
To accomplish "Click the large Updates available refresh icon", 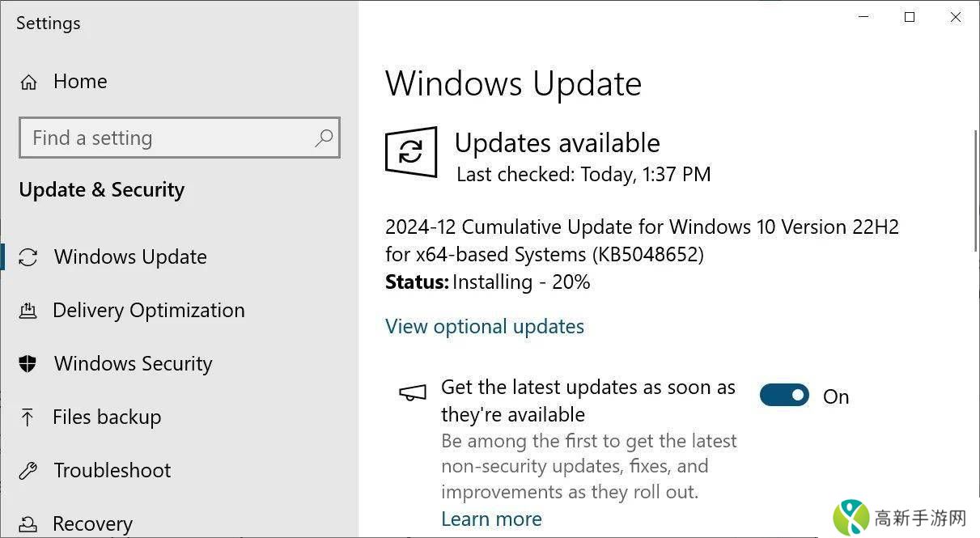I will (x=411, y=151).
